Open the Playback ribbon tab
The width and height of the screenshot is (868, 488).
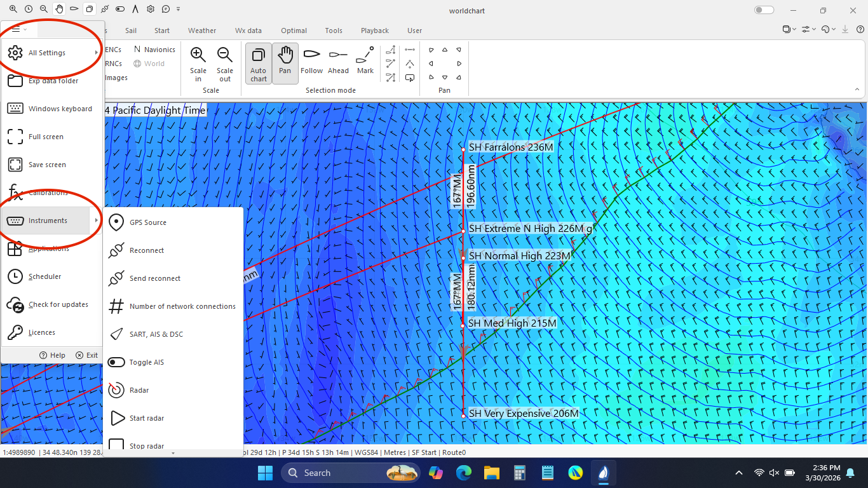pos(375,30)
